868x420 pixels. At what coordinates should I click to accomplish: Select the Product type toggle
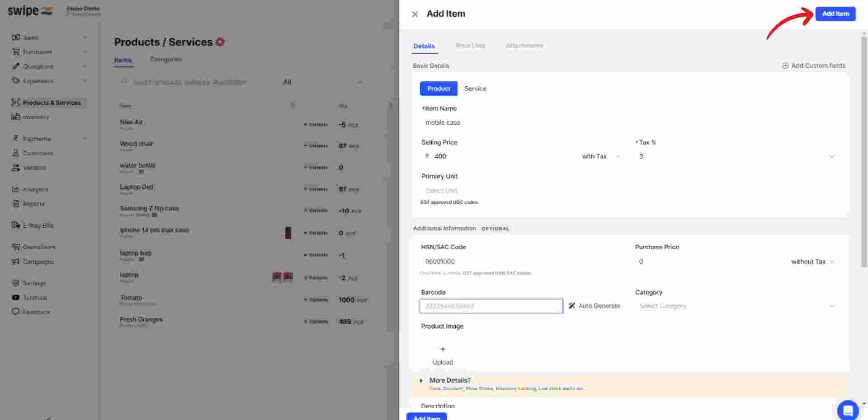click(439, 89)
